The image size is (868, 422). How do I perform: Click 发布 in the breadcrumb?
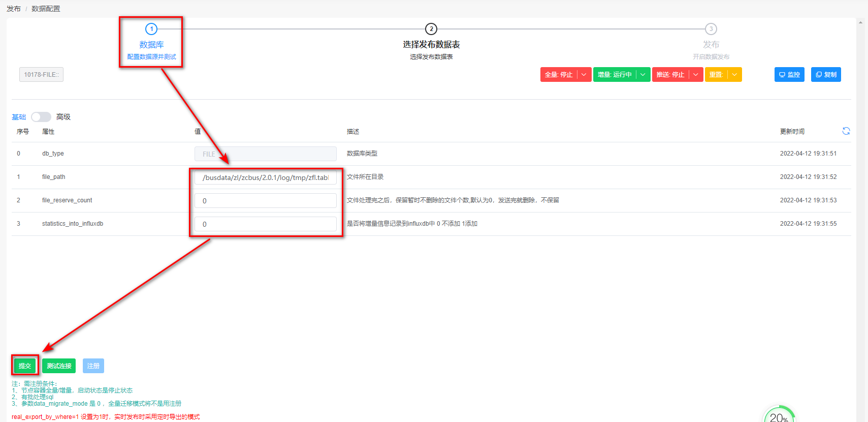(14, 9)
